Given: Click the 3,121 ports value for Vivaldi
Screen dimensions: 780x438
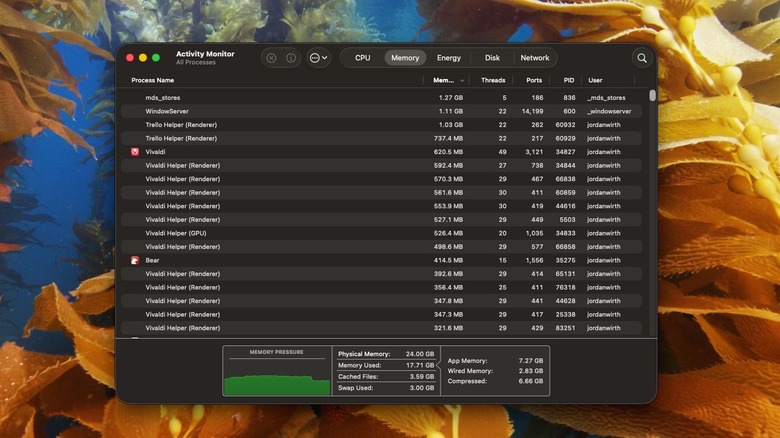Looking at the screenshot, I should tap(534, 152).
